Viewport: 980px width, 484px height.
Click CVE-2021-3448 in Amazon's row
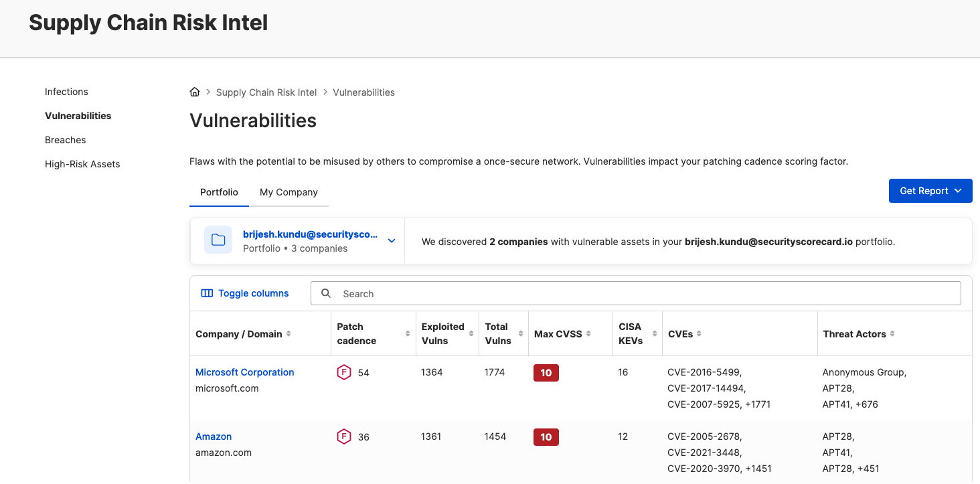(704, 453)
